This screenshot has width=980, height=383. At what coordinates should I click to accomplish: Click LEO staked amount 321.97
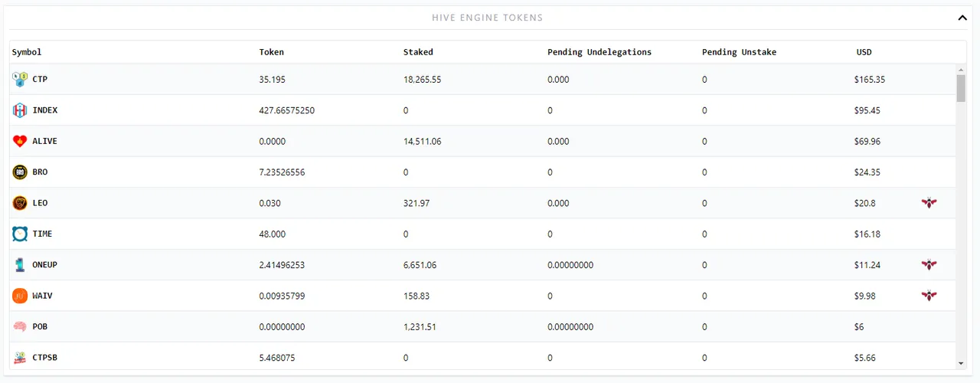tap(417, 203)
